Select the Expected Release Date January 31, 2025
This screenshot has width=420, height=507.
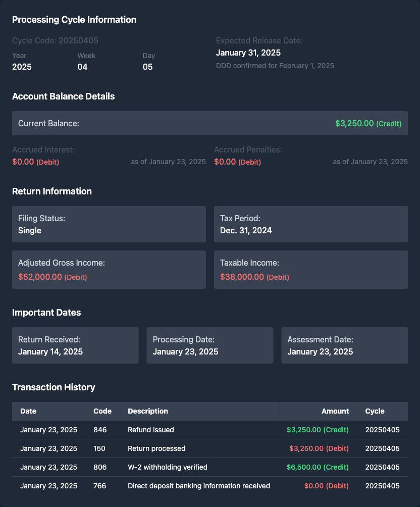(248, 53)
